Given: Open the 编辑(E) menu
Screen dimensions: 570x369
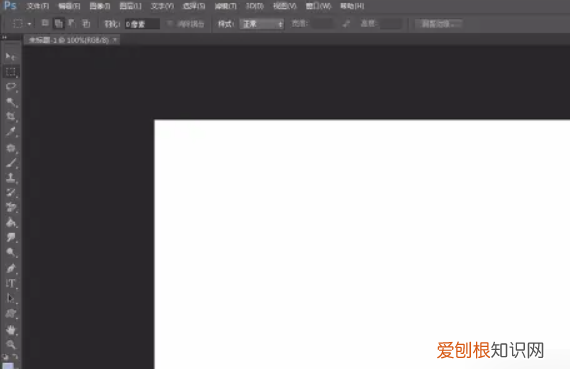Looking at the screenshot, I should pyautogui.click(x=69, y=6).
